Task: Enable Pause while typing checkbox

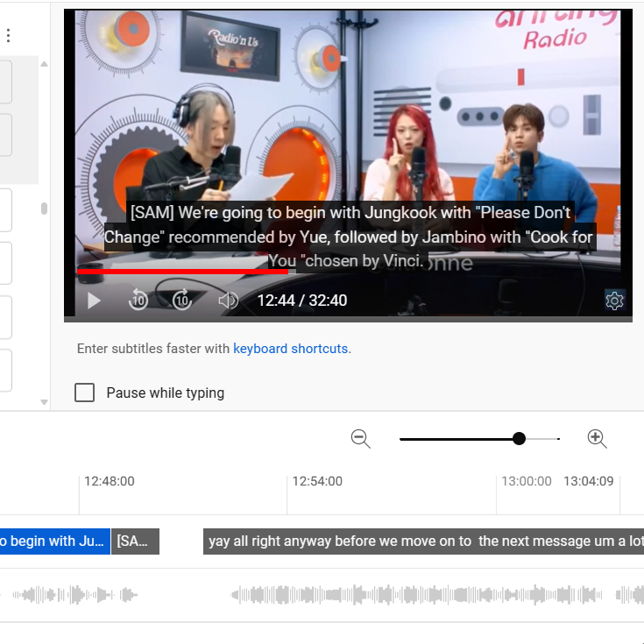Action: point(84,393)
